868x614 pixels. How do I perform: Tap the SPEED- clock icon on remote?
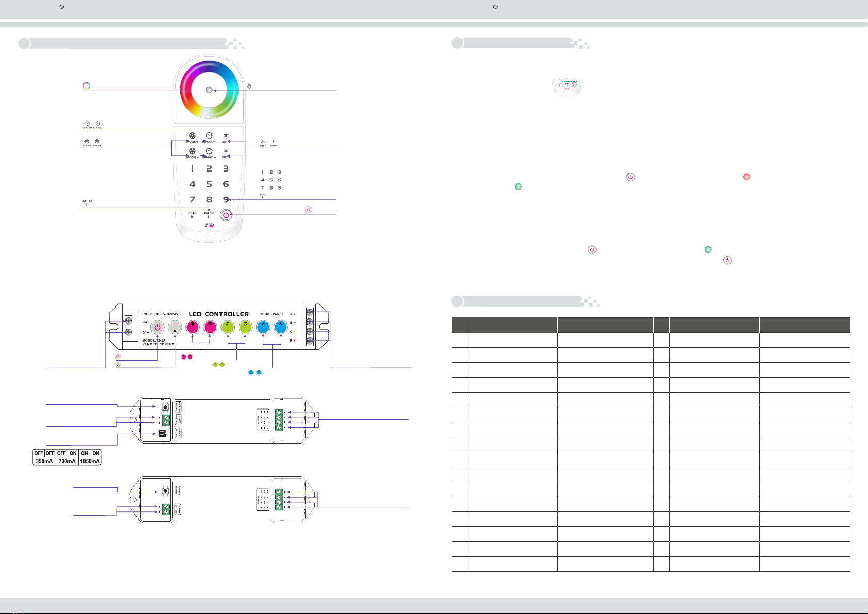(209, 151)
